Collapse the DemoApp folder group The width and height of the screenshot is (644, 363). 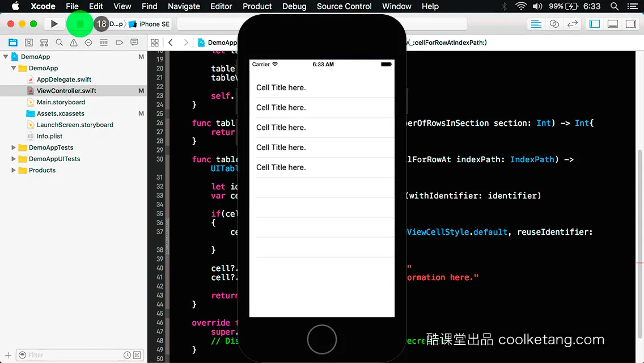14,68
